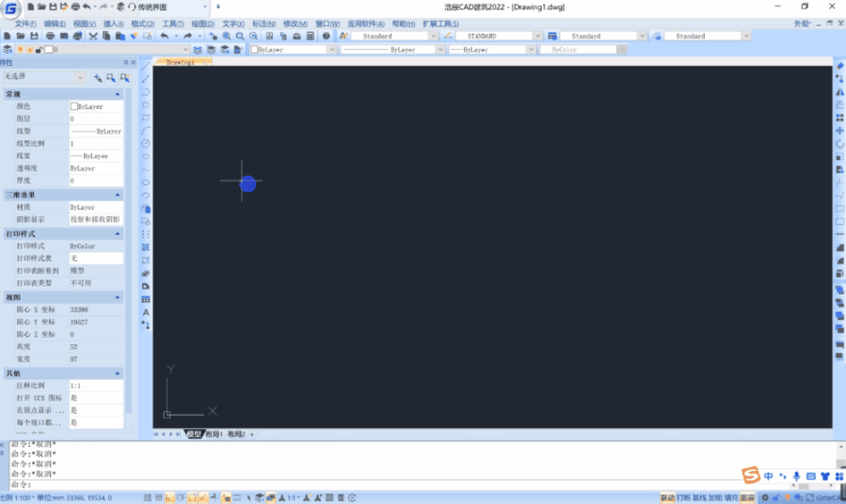
Task: Collapse the 打印样式 section
Action: pos(117,234)
